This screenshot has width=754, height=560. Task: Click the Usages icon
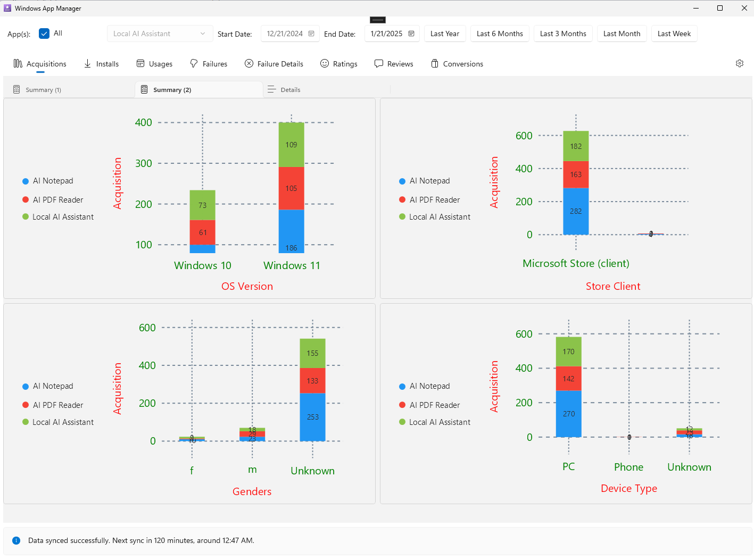pos(140,63)
